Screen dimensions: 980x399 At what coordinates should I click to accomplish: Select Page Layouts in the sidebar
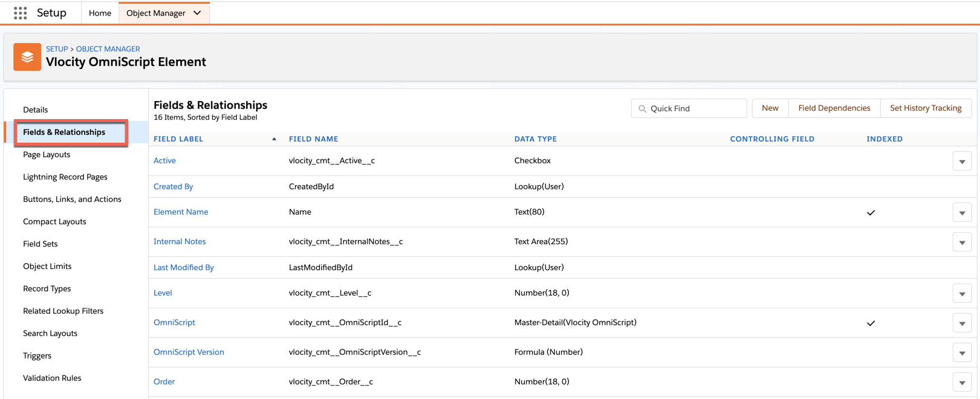click(x=47, y=154)
